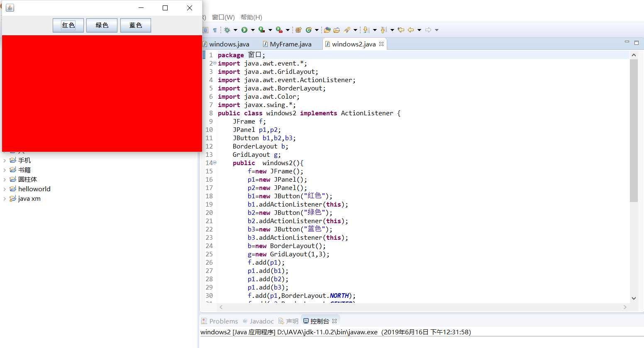Screen dimensions: 644x348
Task: Click the horizontal scroll left arrow of editor
Action: coord(221,307)
